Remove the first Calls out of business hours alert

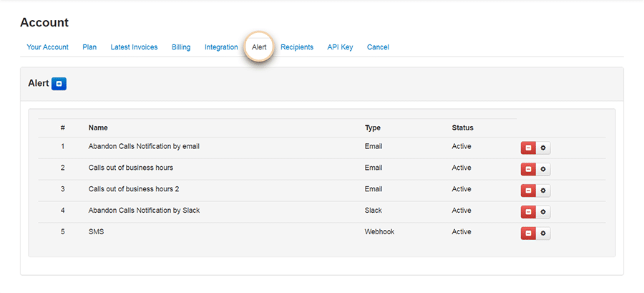pyautogui.click(x=528, y=170)
